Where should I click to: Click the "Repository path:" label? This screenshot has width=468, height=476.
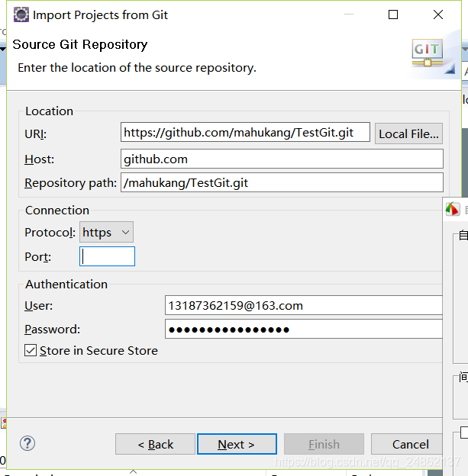[71, 183]
